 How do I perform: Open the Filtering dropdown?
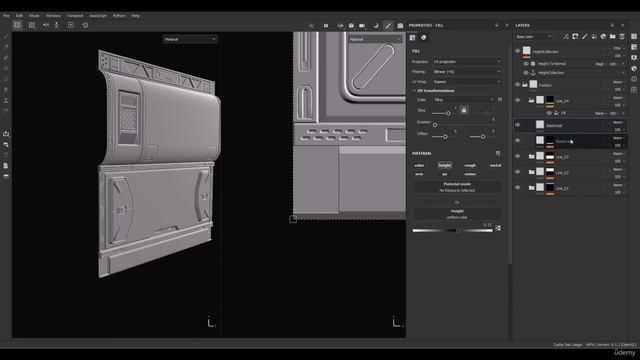pos(467,71)
